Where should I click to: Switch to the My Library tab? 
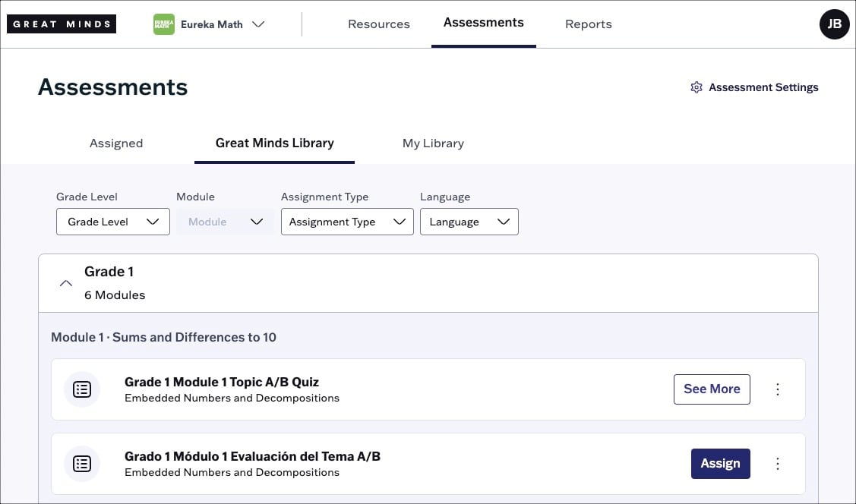pyautogui.click(x=433, y=143)
